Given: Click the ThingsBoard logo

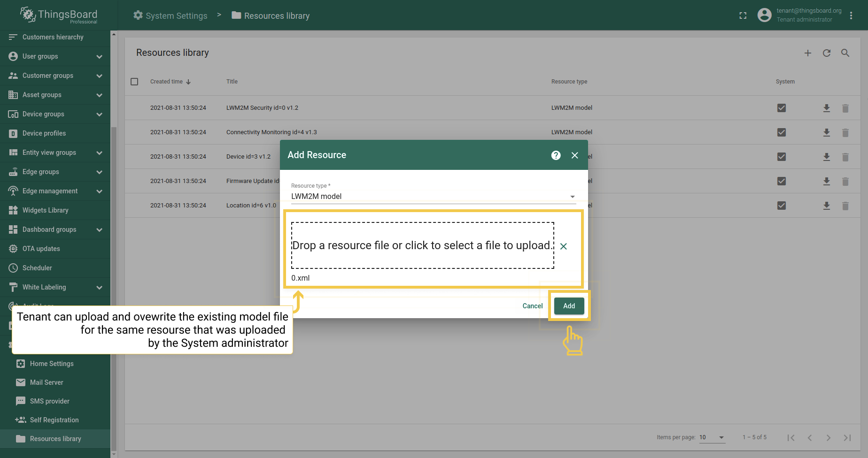Looking at the screenshot, I should pos(59,15).
